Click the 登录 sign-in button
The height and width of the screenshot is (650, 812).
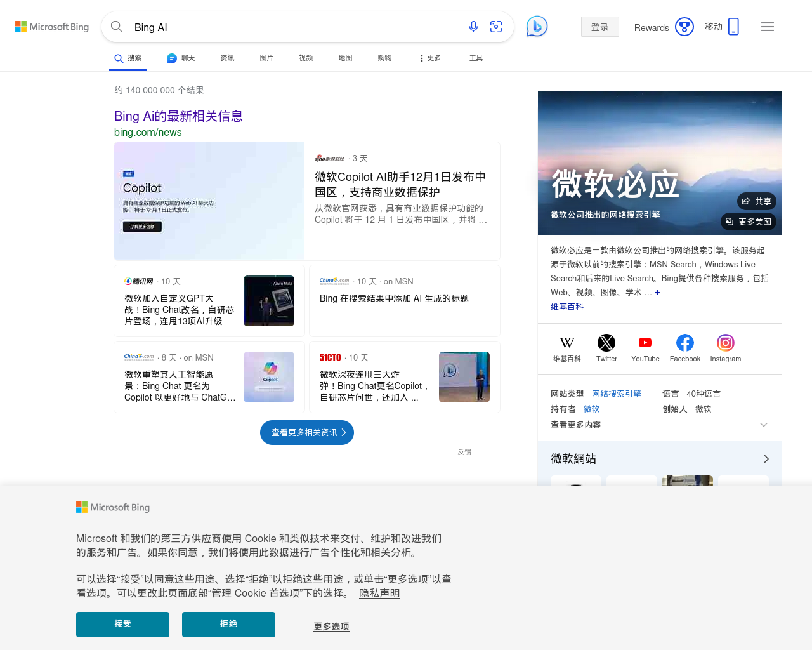click(600, 27)
